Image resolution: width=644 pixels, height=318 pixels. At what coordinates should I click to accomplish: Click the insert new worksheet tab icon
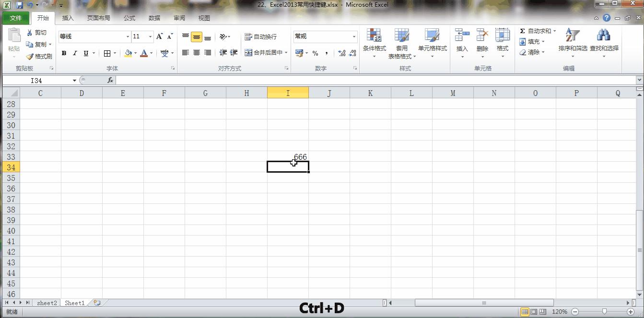tap(97, 303)
